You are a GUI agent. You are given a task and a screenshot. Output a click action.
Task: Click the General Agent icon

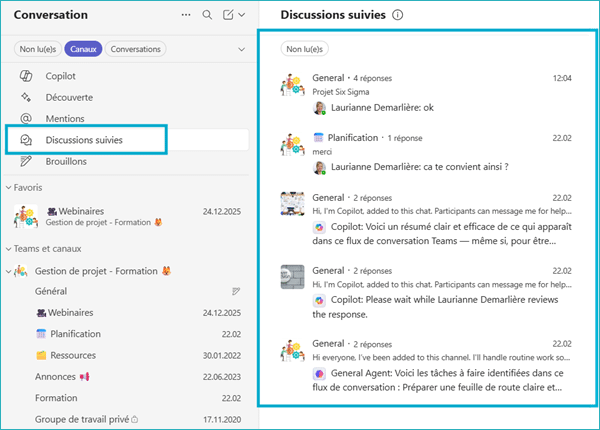coord(319,374)
